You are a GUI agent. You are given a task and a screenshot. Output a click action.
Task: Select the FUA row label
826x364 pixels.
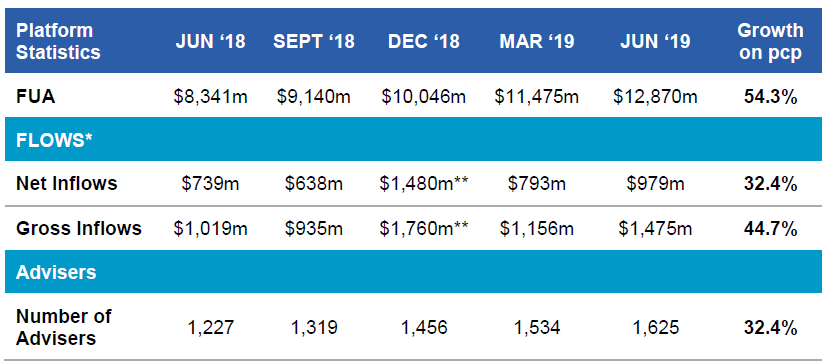pyautogui.click(x=36, y=97)
